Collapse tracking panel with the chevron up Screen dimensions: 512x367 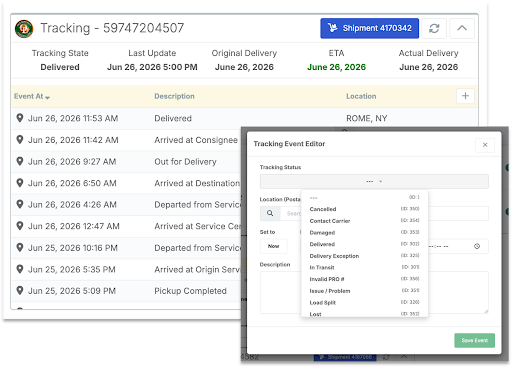[x=462, y=28]
